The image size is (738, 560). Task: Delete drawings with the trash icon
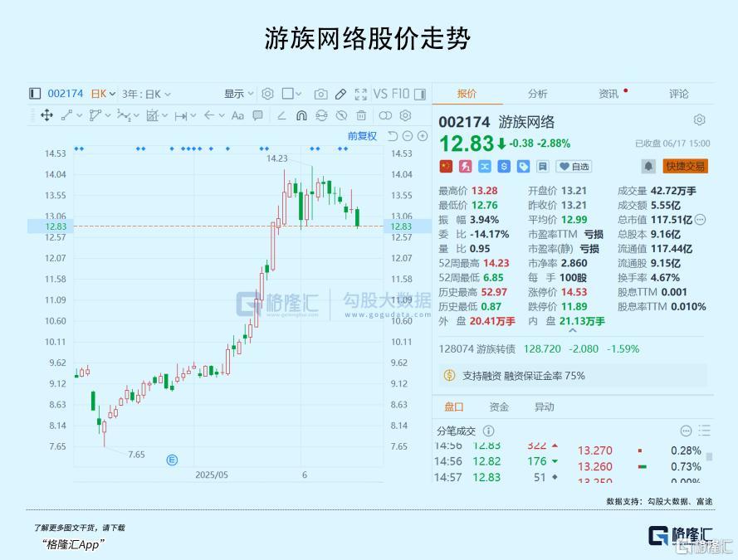[361, 115]
